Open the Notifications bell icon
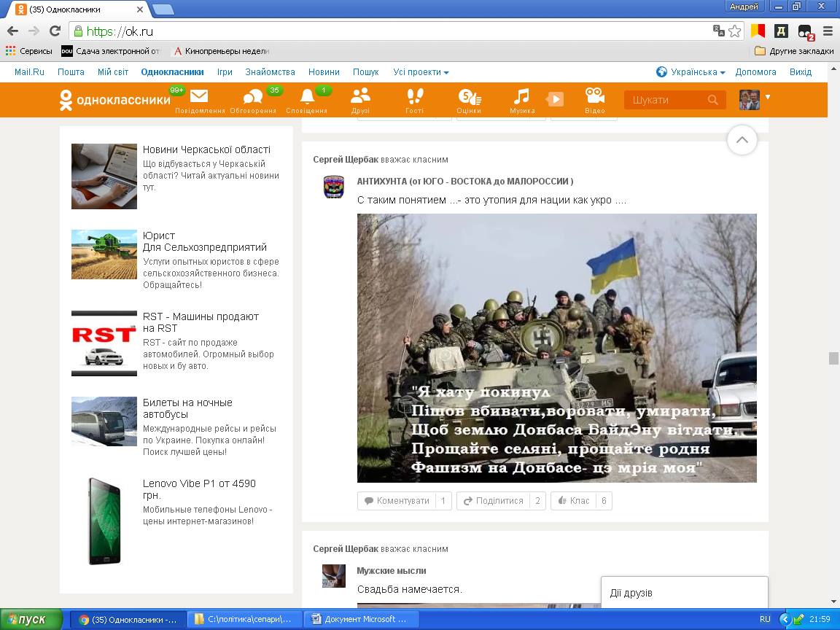 click(307, 97)
